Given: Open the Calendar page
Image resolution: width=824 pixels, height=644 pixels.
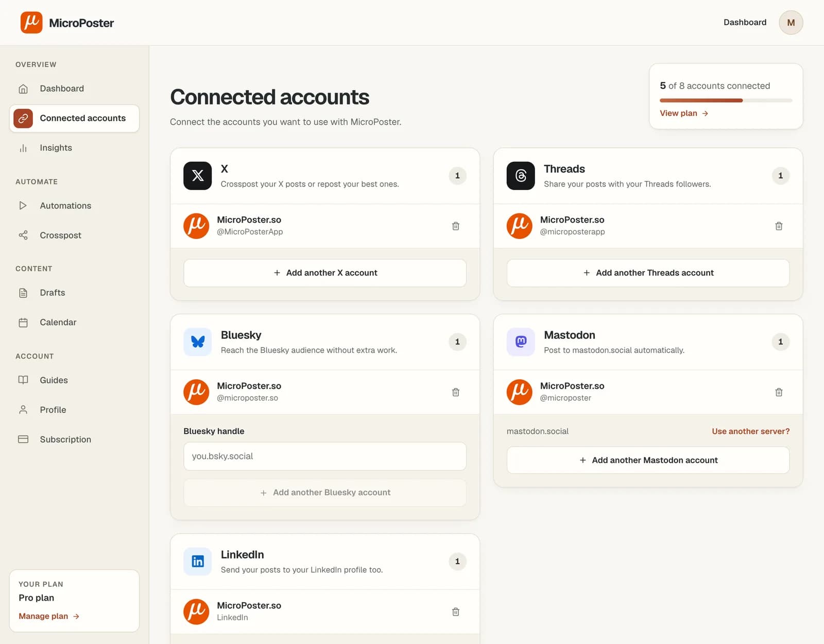Looking at the screenshot, I should pyautogui.click(x=74, y=323).
